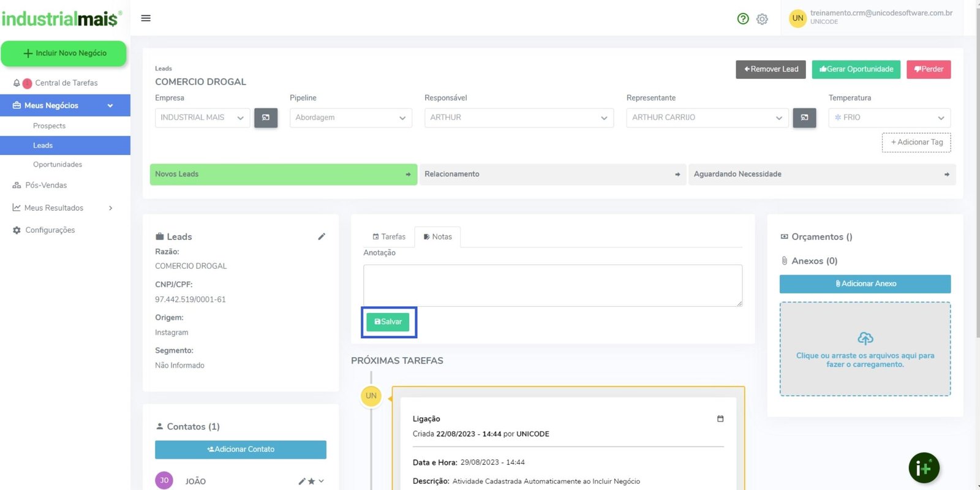Click the notification bell in Central de Tarefas
980x490 pixels.
coord(17,83)
